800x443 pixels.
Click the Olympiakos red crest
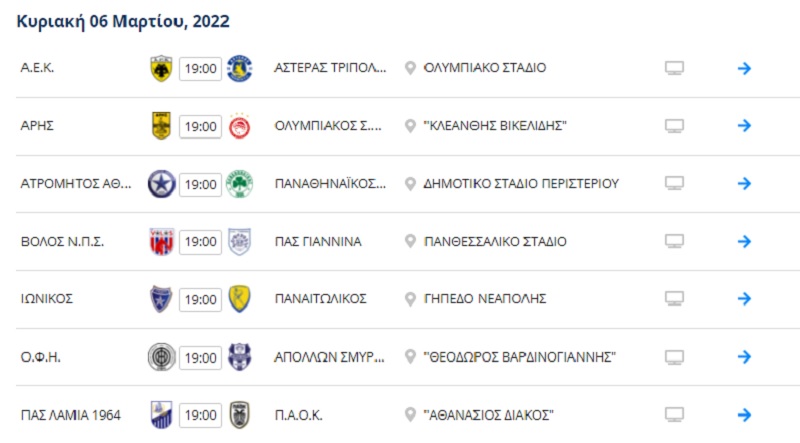click(x=239, y=126)
